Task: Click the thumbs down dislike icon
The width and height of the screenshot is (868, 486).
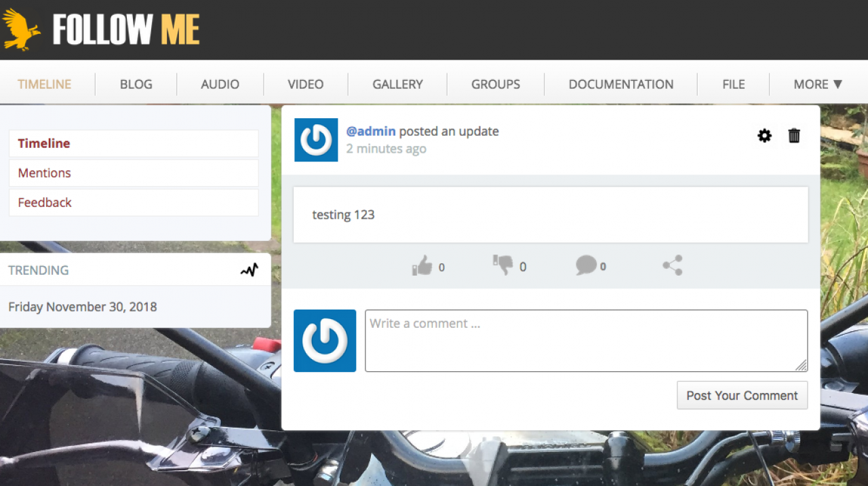Action: click(503, 265)
